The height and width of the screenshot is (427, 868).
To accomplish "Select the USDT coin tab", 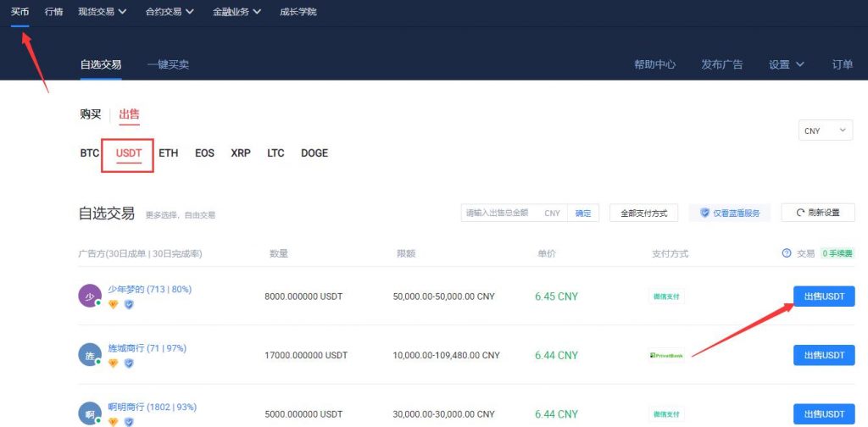I will (129, 153).
